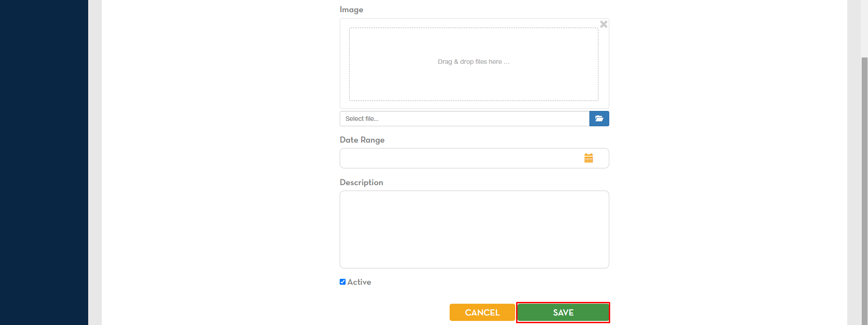Image resolution: width=868 pixels, height=325 pixels.
Task: Click the Description label
Action: (x=361, y=182)
